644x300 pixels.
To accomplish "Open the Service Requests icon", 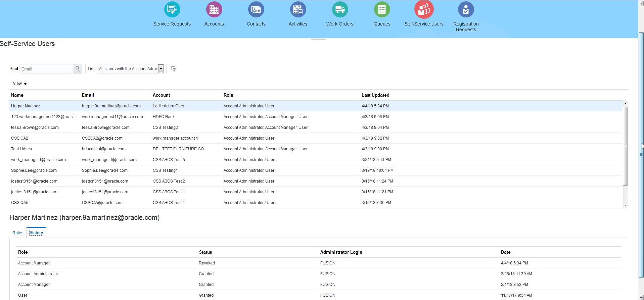I will [x=172, y=10].
